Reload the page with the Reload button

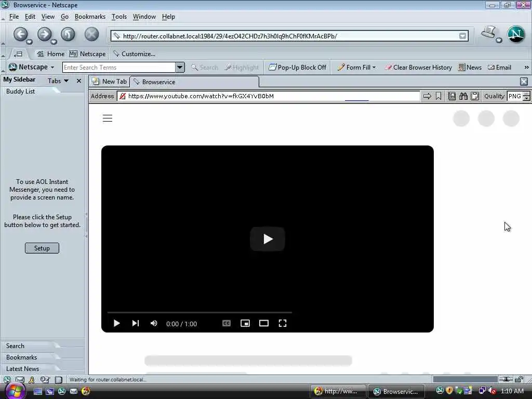pos(68,34)
